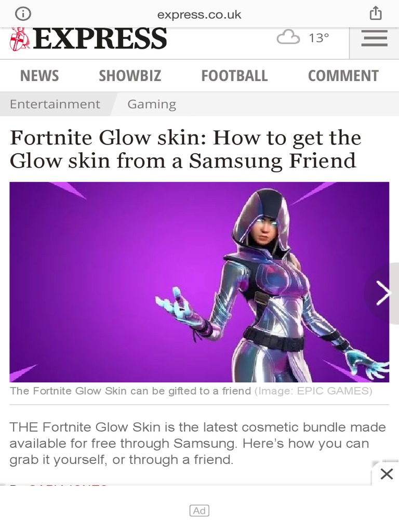Click the Express crusader logo icon
This screenshot has width=399, height=532.
(x=19, y=39)
